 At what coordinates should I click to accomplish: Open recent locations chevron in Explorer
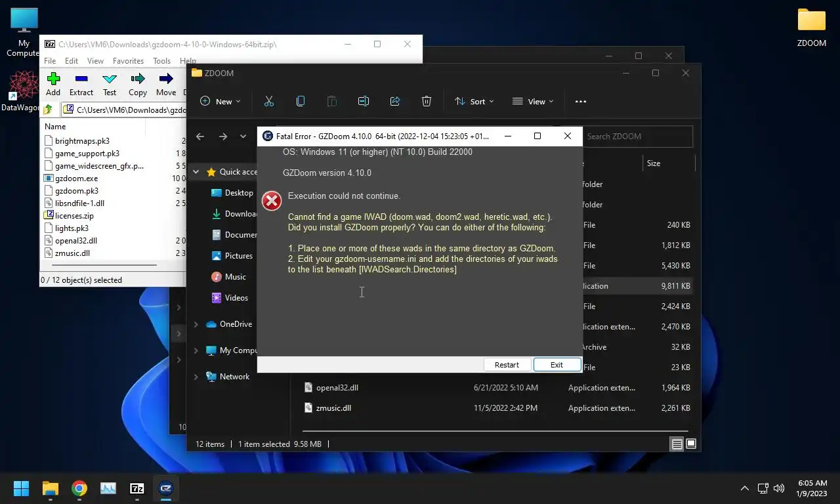coord(243,136)
